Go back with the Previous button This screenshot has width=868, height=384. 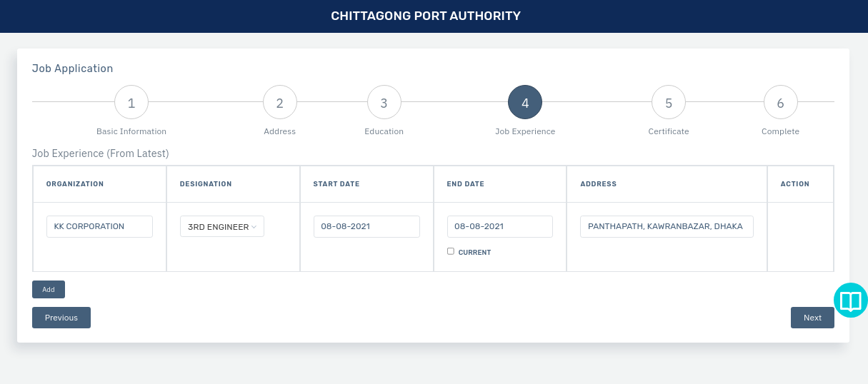61,318
